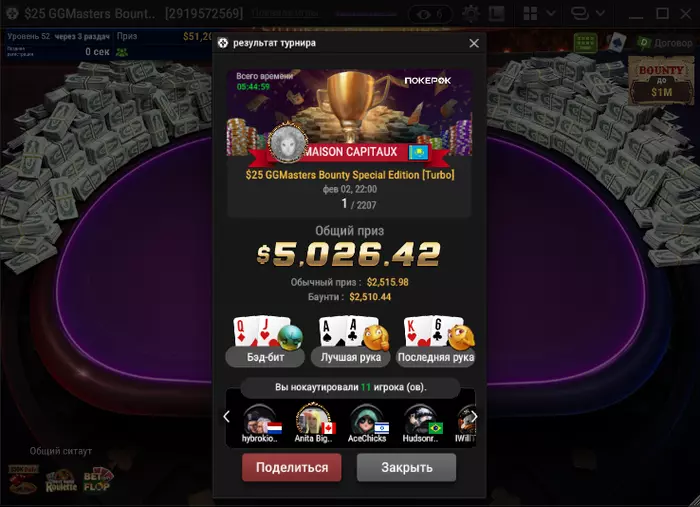Click the Поделиться share button
The height and width of the screenshot is (507, 700).
pyautogui.click(x=292, y=467)
